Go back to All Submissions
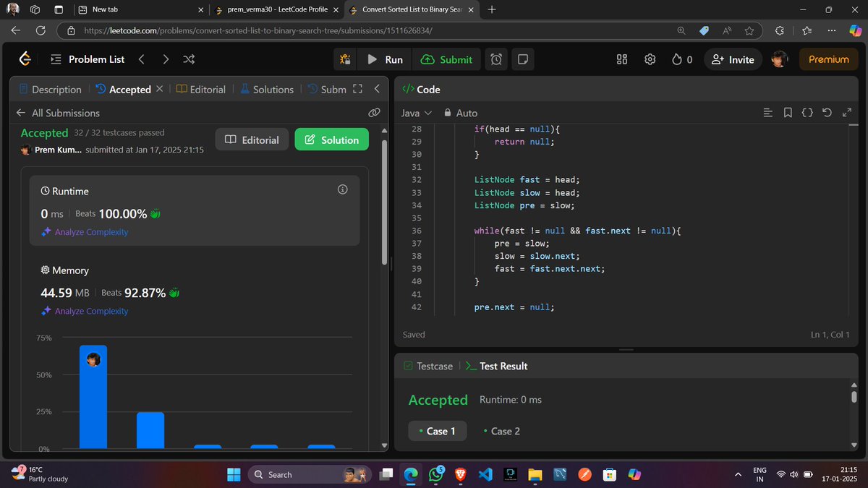Image resolution: width=868 pixels, height=488 pixels. point(58,113)
